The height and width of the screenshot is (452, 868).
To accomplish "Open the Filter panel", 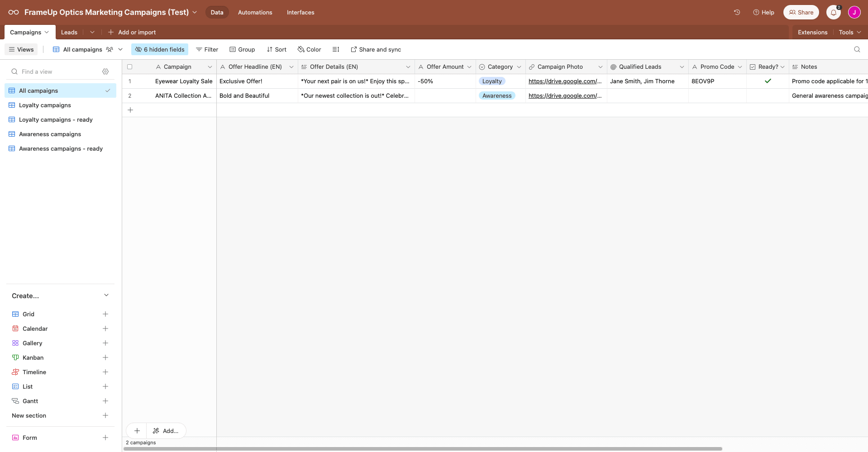I will point(207,49).
